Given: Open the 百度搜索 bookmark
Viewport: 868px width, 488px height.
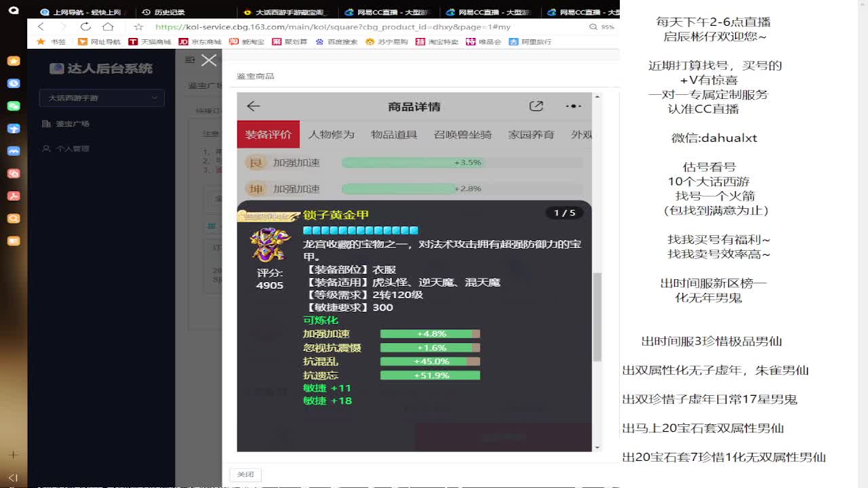Looking at the screenshot, I should click(336, 41).
